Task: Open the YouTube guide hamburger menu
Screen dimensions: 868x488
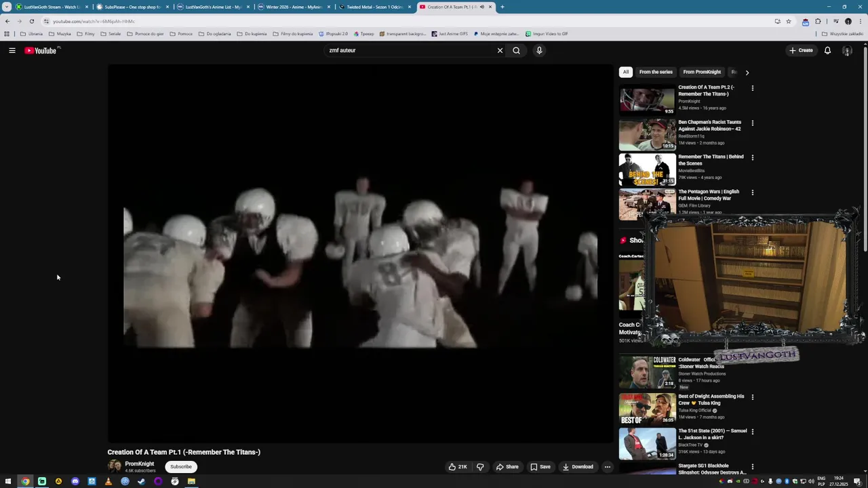Action: [x=12, y=50]
